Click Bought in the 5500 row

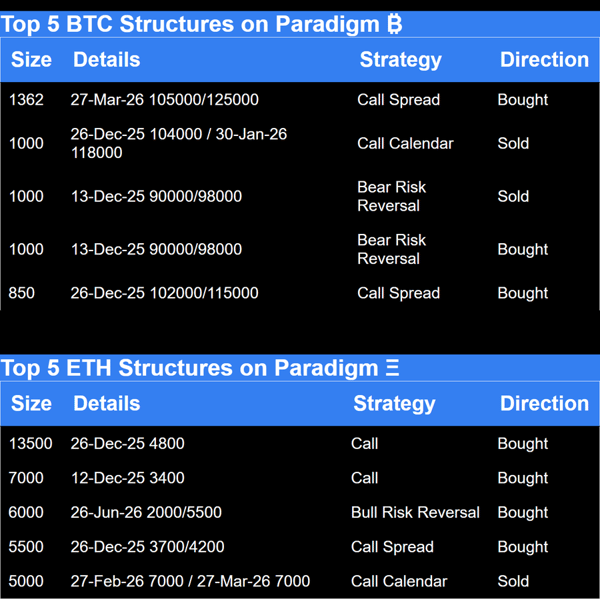pos(523,547)
